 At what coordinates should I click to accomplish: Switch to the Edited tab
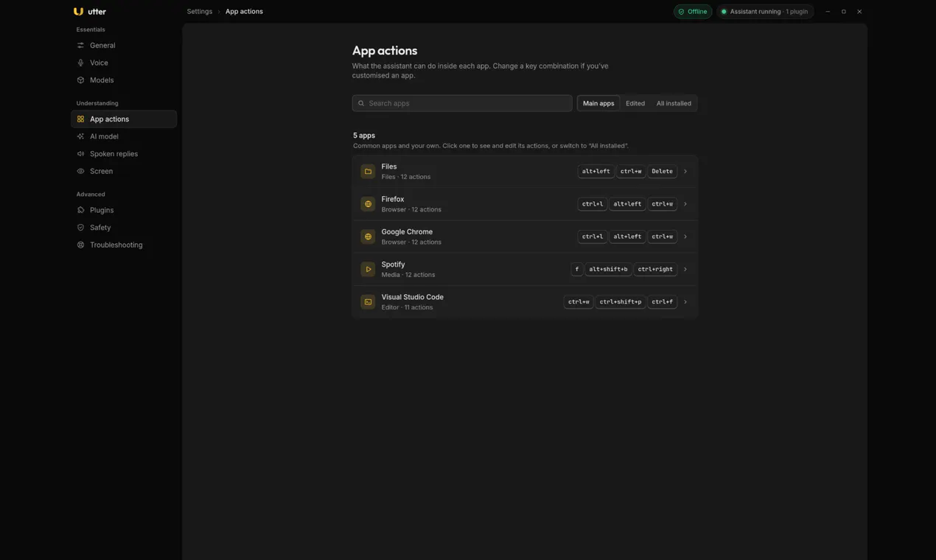coord(635,103)
